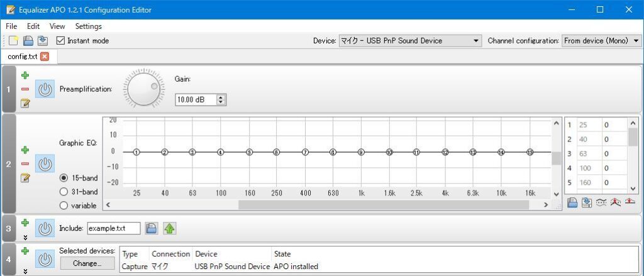Click Change... devices button
Screen dimensions: 644x276
[87, 263]
